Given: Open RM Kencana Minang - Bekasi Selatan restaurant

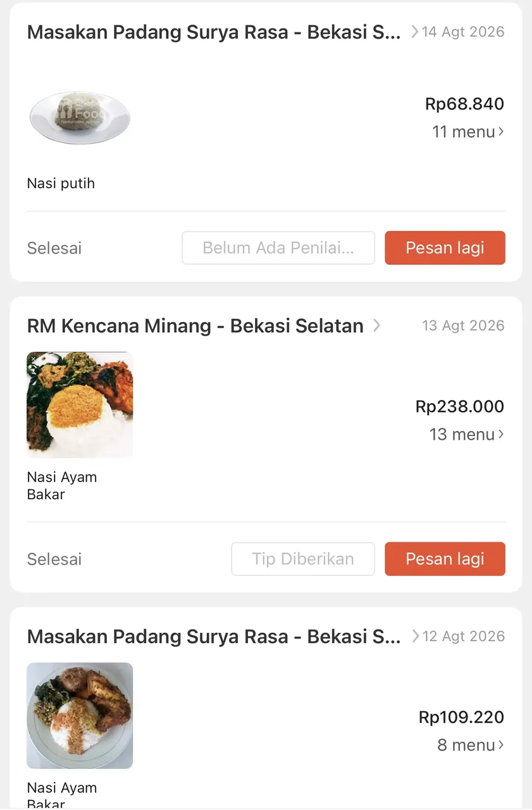Looking at the screenshot, I should tap(195, 326).
